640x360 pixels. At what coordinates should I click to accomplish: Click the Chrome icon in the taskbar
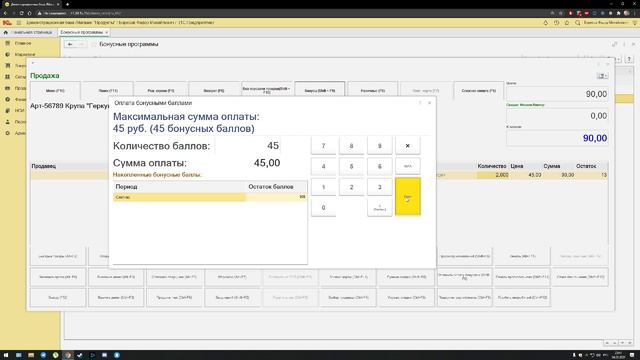(x=68, y=355)
